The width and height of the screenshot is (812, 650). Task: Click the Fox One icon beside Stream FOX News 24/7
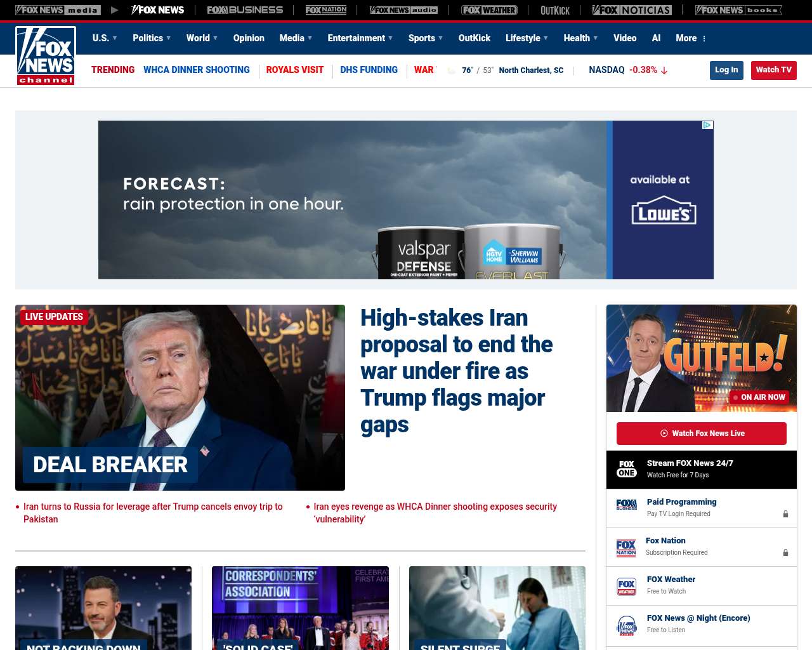(x=627, y=469)
